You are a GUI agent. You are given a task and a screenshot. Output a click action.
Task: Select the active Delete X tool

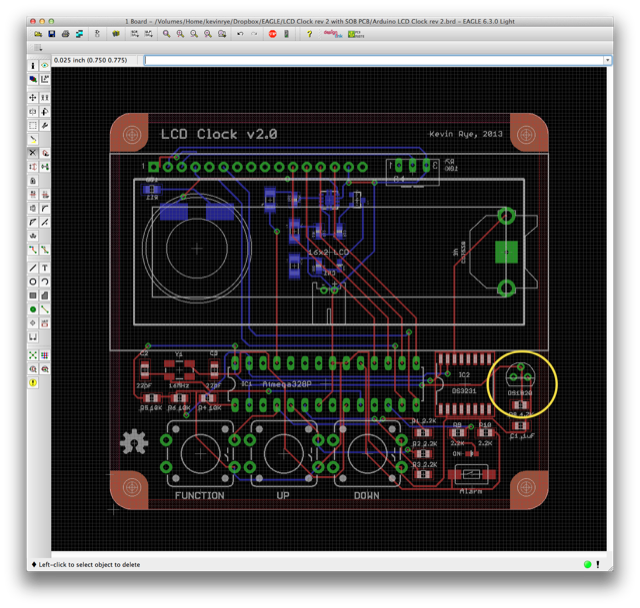pyautogui.click(x=33, y=153)
